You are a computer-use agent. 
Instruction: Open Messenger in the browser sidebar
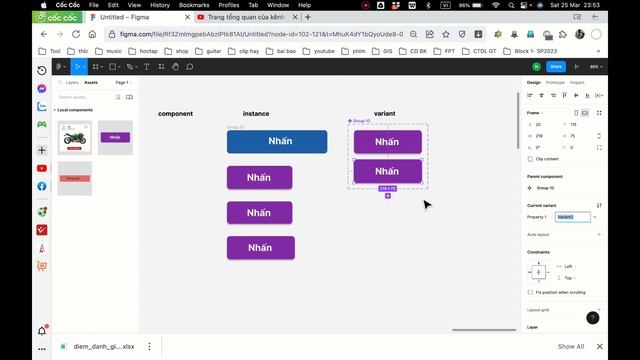pyautogui.click(x=42, y=89)
